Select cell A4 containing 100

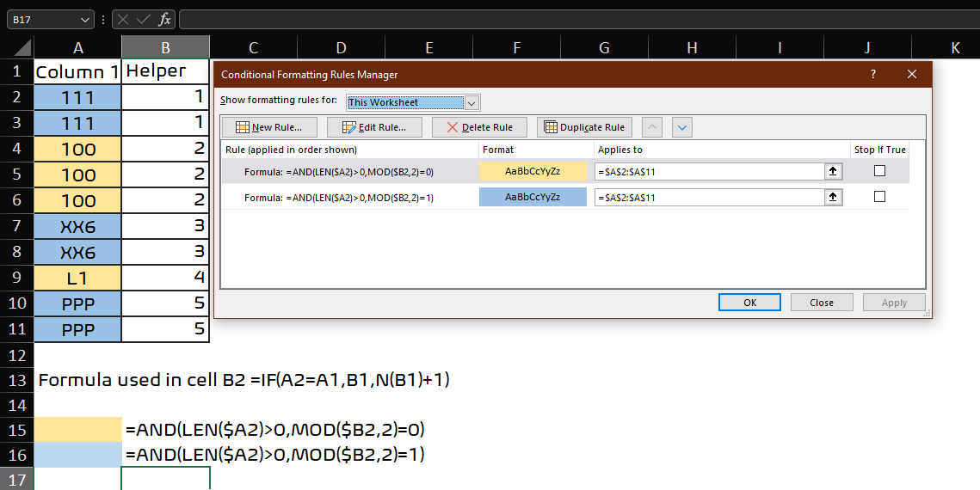point(77,149)
